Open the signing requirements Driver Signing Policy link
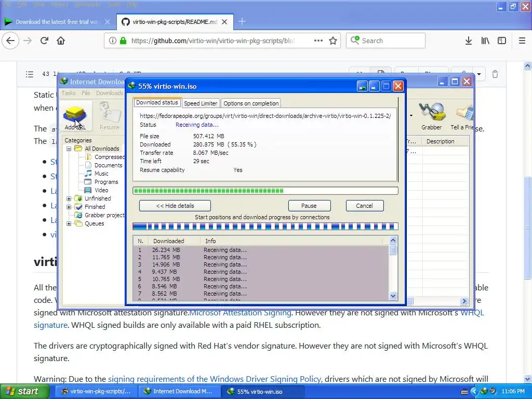This screenshot has width=532, height=399. pos(214,379)
